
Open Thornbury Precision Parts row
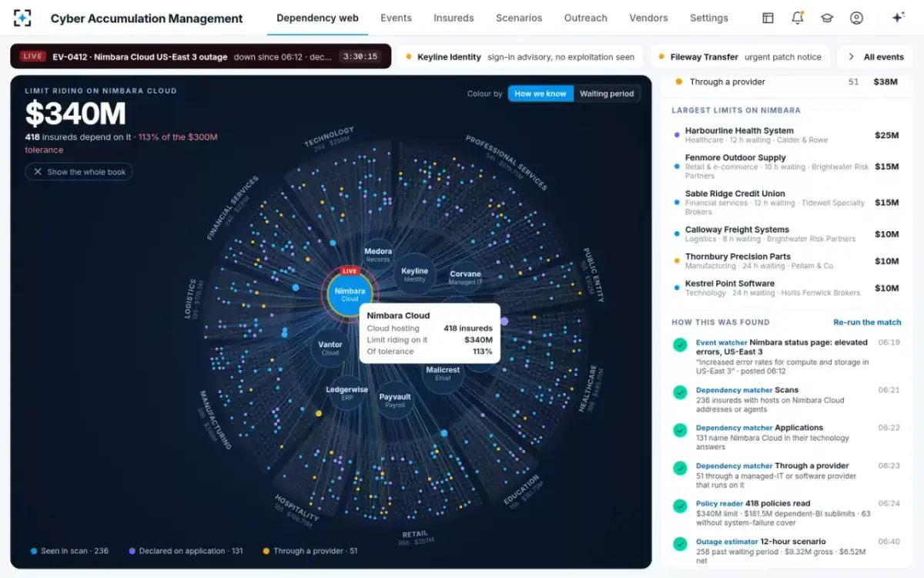[x=785, y=261]
